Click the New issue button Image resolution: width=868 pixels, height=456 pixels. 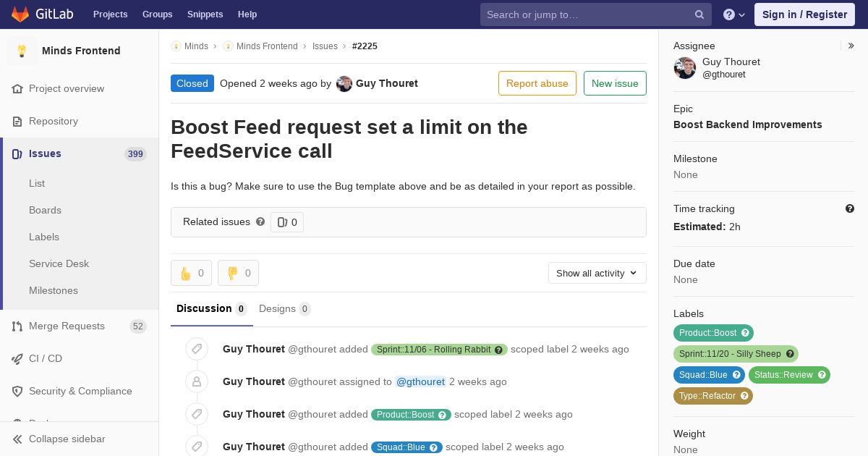coord(615,83)
